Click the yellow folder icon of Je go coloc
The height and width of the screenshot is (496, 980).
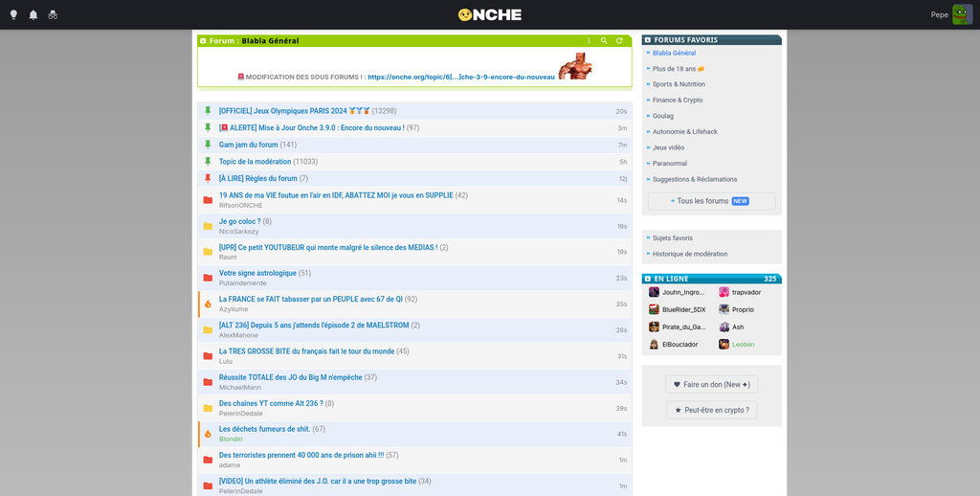click(x=208, y=226)
